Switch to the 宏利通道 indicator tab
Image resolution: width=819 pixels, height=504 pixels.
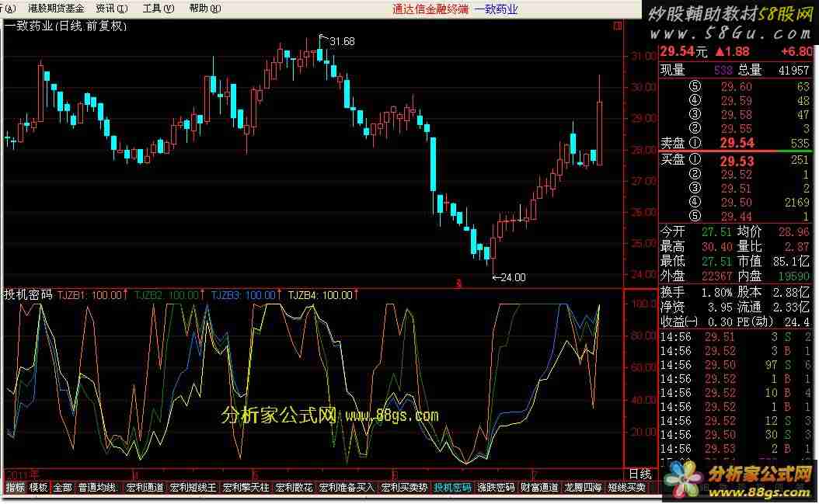coord(145,488)
